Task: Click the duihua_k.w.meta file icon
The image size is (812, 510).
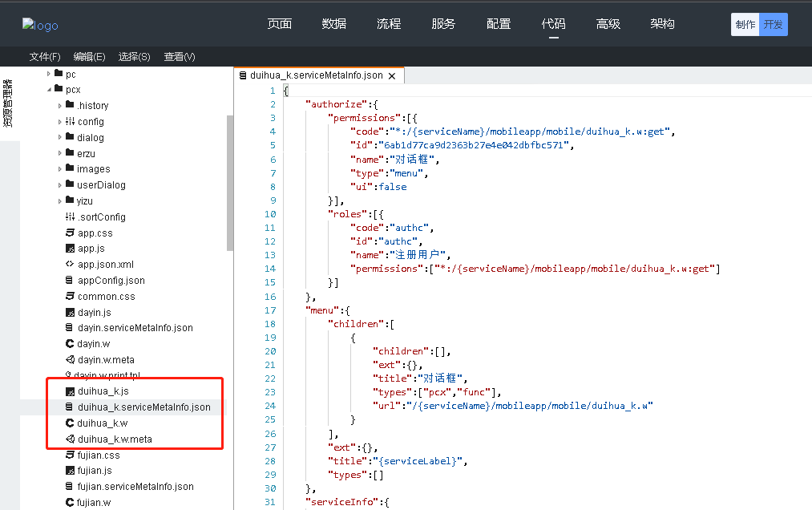Action: 70,439
